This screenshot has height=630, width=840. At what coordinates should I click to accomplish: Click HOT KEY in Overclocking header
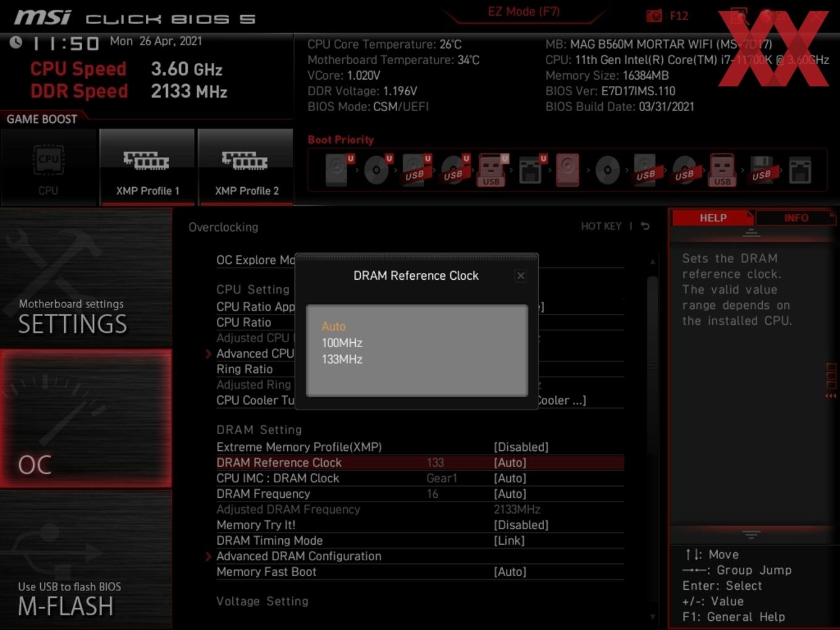601,226
